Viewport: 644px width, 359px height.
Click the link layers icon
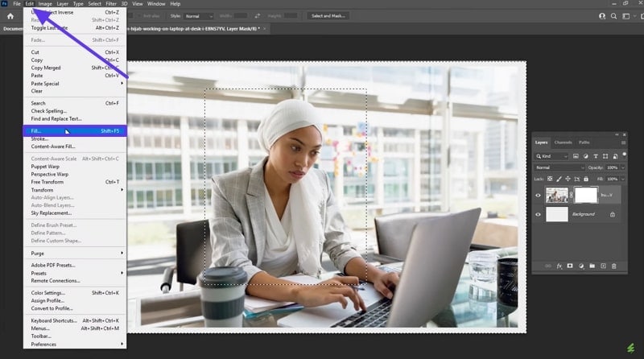coord(548,266)
